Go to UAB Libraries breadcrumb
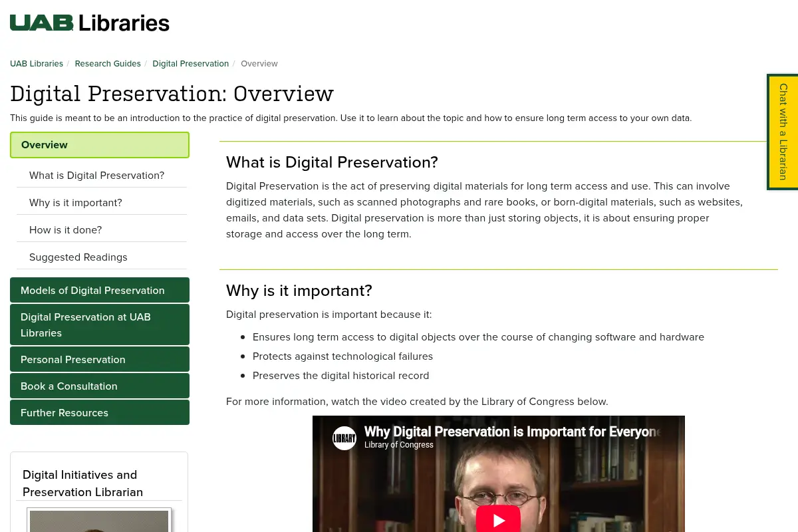Screen dimensions: 798x532 pos(37,64)
